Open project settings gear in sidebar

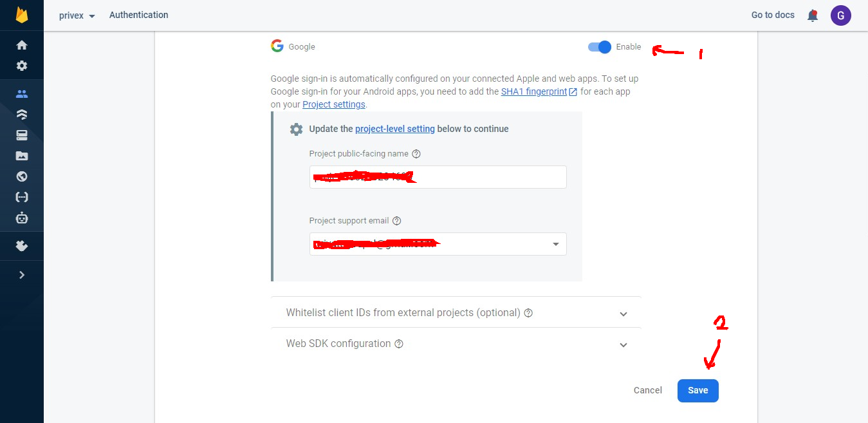tap(22, 66)
